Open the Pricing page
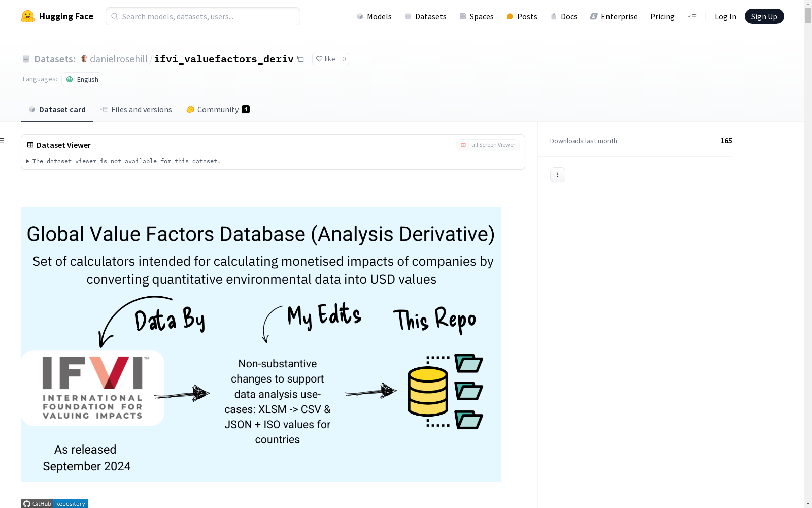Viewport: 812px width, 508px height. pyautogui.click(x=662, y=16)
